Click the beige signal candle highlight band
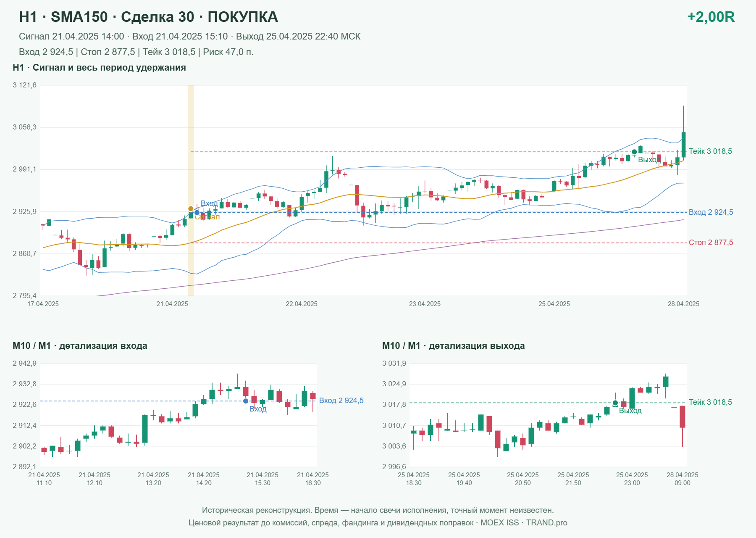The height and width of the screenshot is (538, 756). pos(191,190)
